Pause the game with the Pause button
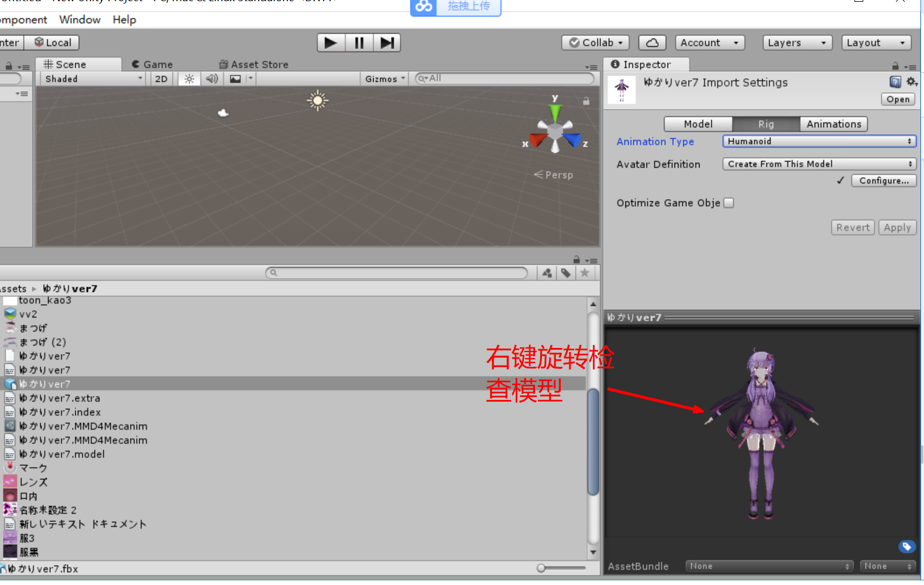 coord(359,43)
